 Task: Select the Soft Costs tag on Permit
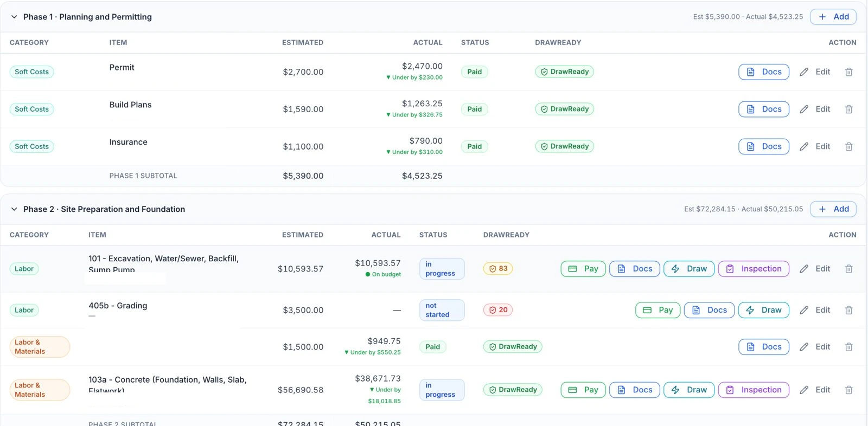tap(31, 72)
